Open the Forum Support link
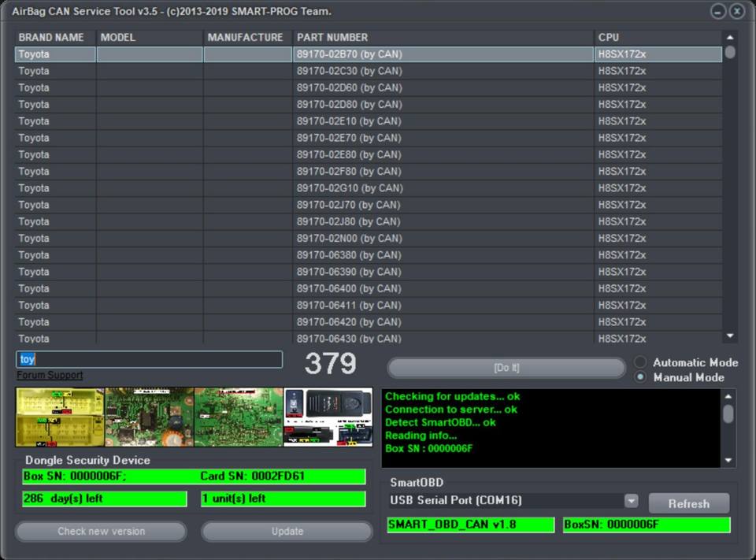The width and height of the screenshot is (756, 560). coord(50,376)
